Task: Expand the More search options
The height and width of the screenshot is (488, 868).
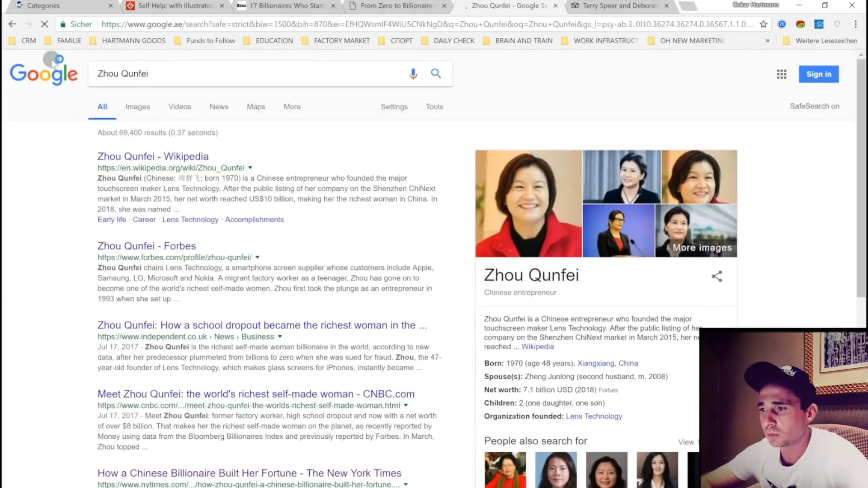Action: pyautogui.click(x=292, y=107)
